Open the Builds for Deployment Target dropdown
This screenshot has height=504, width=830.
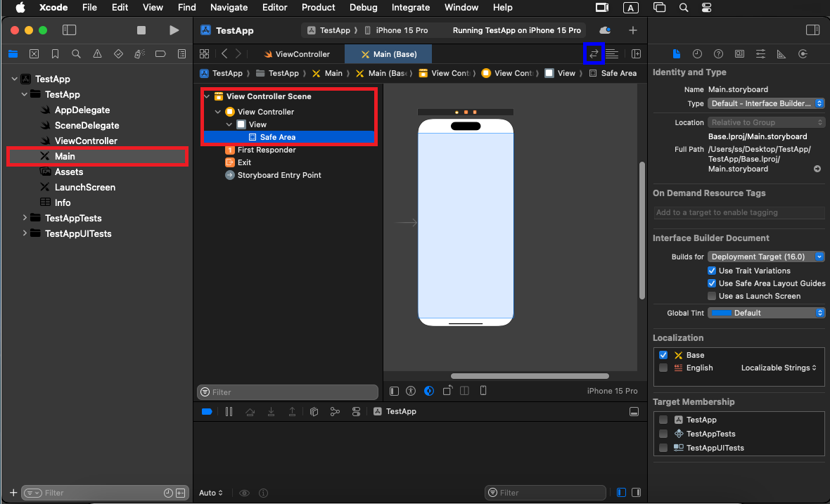[x=766, y=257]
